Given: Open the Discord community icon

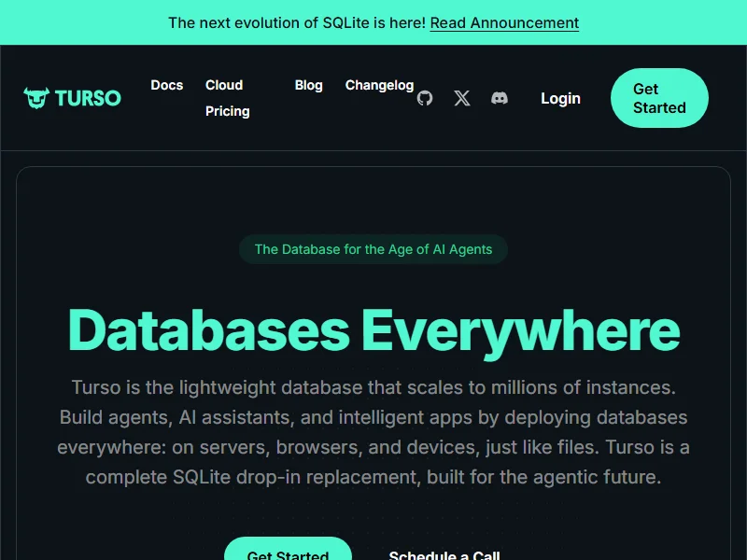Looking at the screenshot, I should [x=500, y=98].
